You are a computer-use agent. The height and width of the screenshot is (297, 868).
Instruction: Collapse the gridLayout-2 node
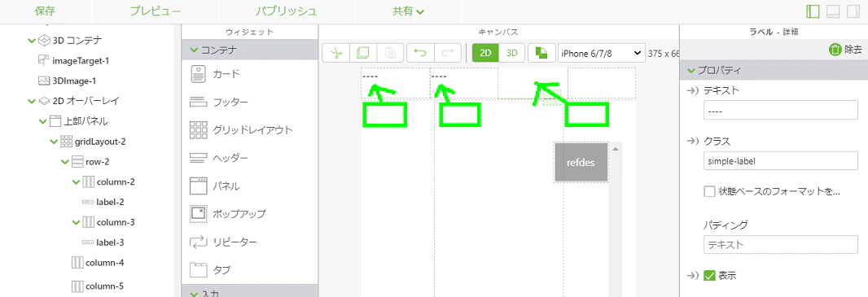coord(54,142)
